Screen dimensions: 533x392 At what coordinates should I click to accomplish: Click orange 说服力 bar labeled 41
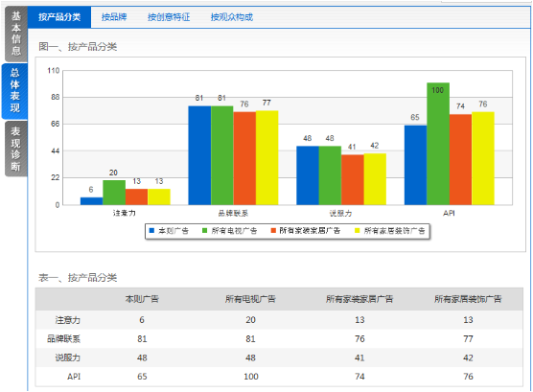(x=352, y=179)
